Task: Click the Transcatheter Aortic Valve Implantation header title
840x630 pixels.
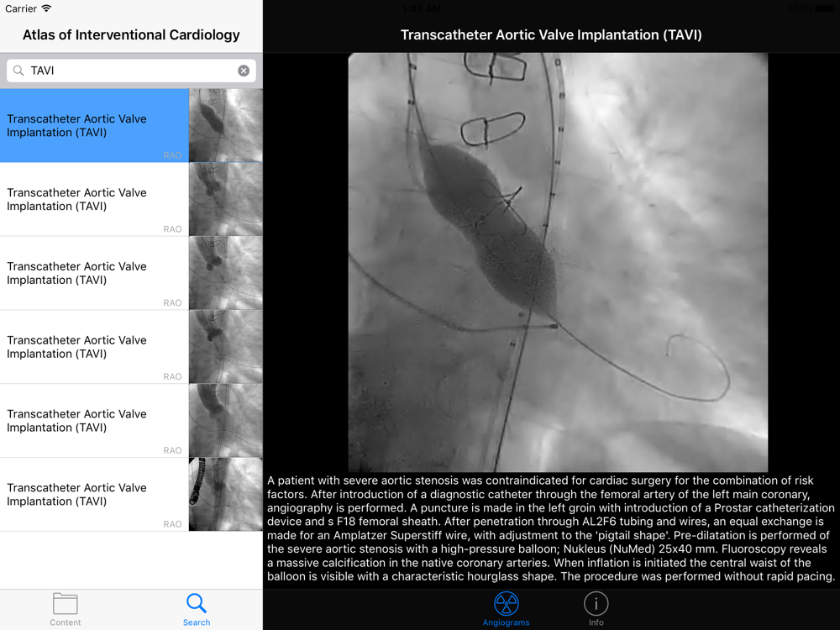Action: click(x=551, y=34)
